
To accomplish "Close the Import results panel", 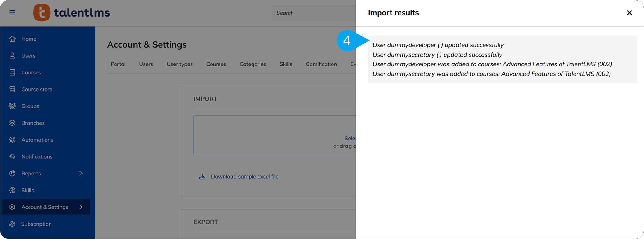I will point(629,13).
